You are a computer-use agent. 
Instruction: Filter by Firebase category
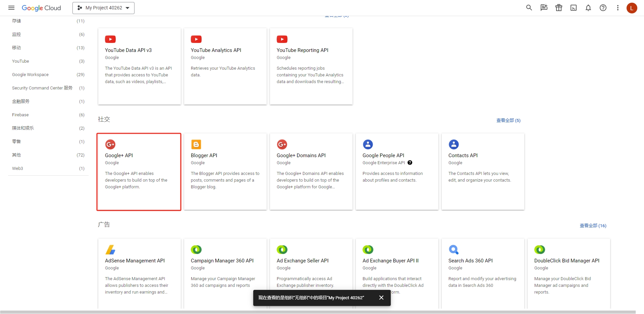pyautogui.click(x=48, y=115)
